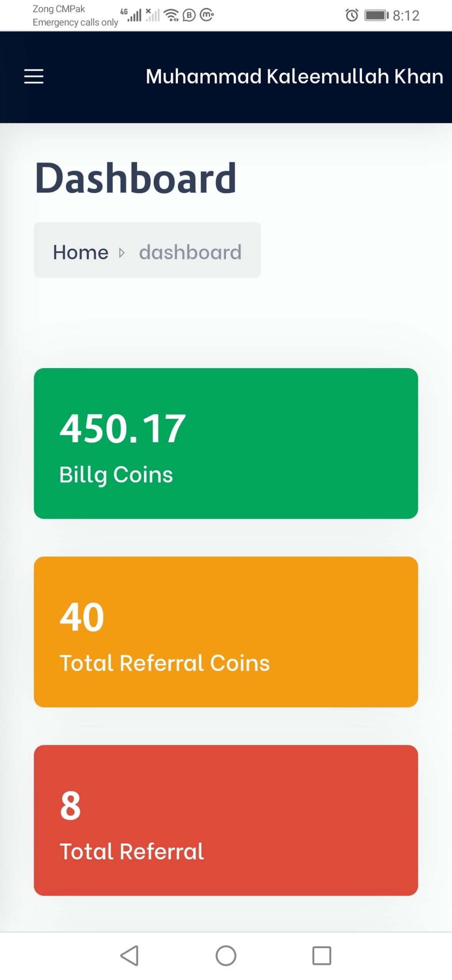The image size is (452, 980).
Task: Select the dashboard breadcrumb item
Action: 190,252
